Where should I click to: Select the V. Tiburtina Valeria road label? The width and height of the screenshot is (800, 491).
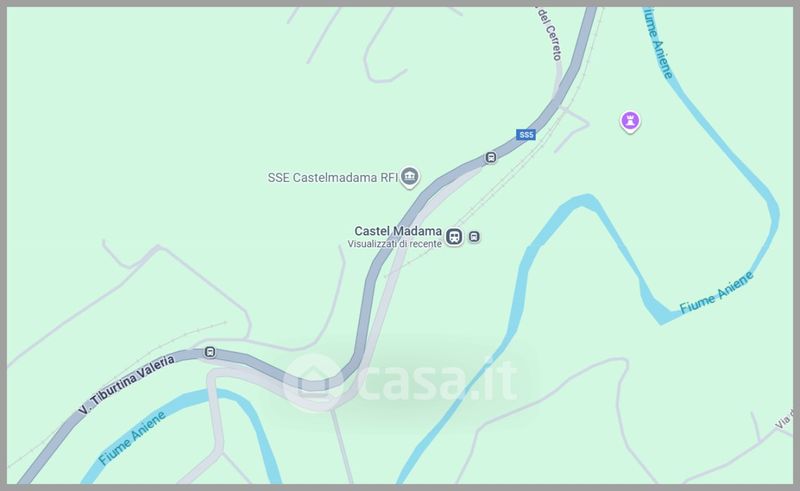pyautogui.click(x=127, y=385)
